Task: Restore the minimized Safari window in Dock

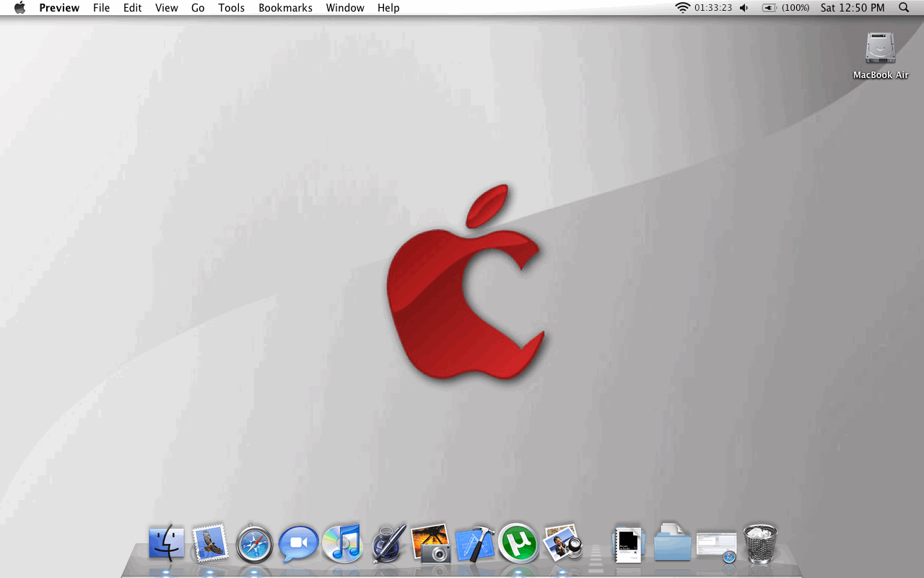Action: click(717, 547)
